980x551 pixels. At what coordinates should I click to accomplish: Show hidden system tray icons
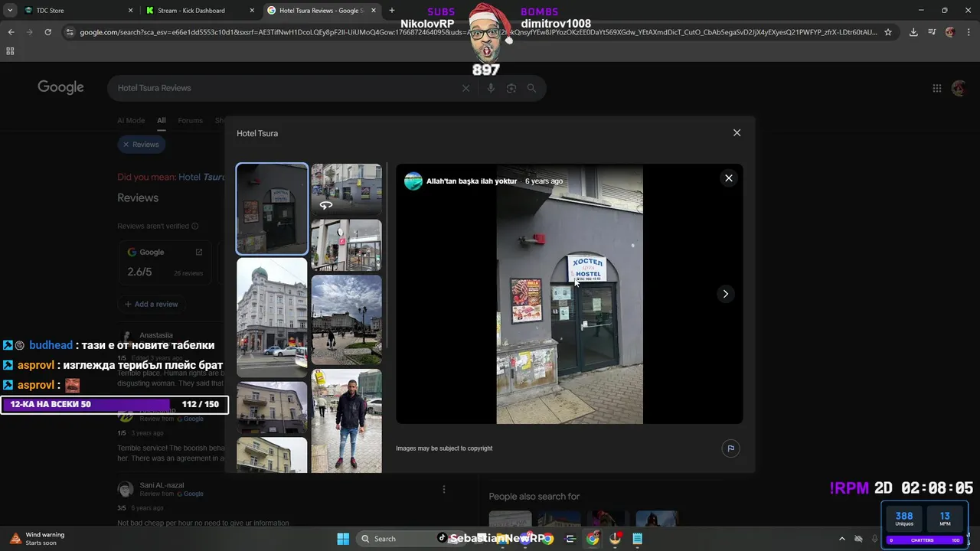pos(842,539)
